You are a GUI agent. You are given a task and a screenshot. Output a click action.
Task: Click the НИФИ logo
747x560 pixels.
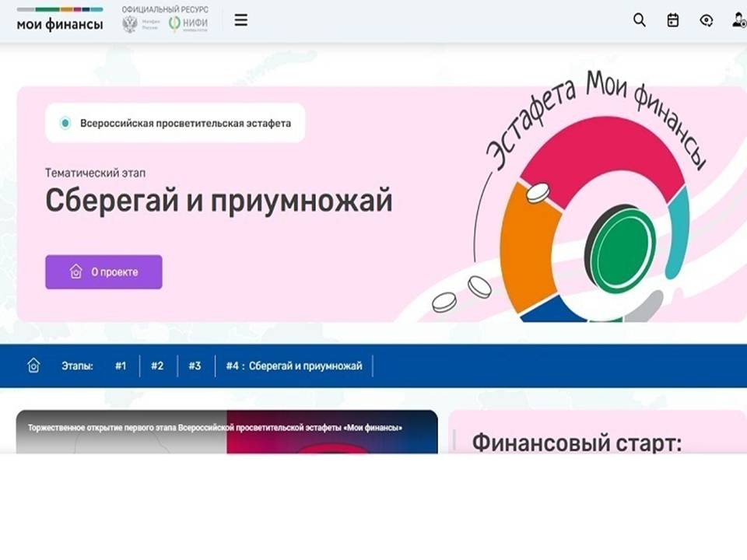(188, 24)
